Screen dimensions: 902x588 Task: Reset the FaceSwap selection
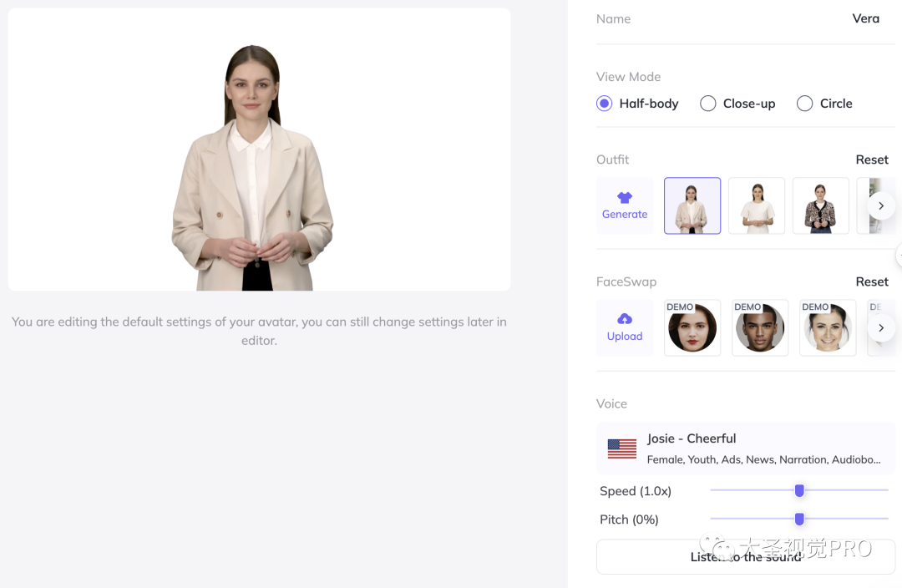(872, 281)
